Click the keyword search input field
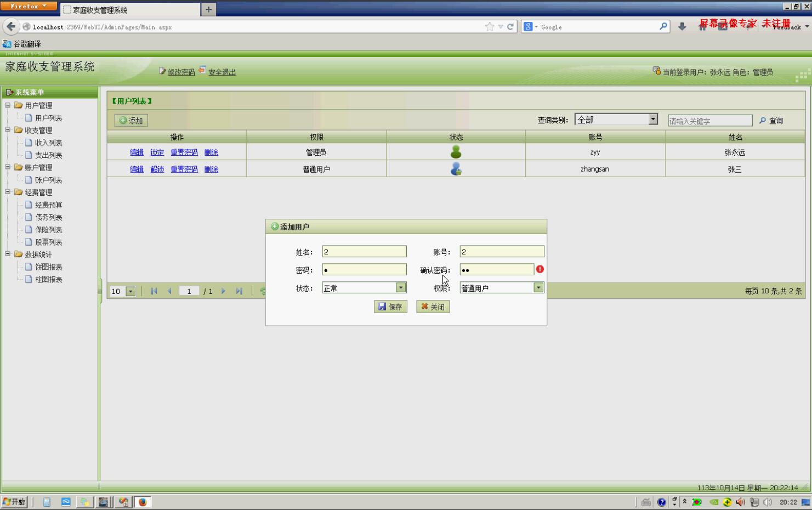Image resolution: width=812 pixels, height=510 pixels. coord(710,121)
